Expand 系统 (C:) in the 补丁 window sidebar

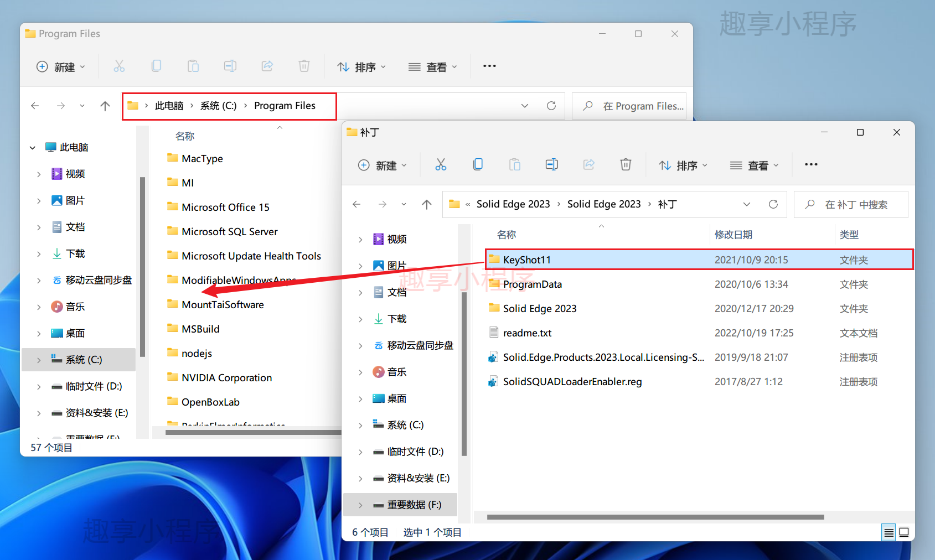pos(360,425)
